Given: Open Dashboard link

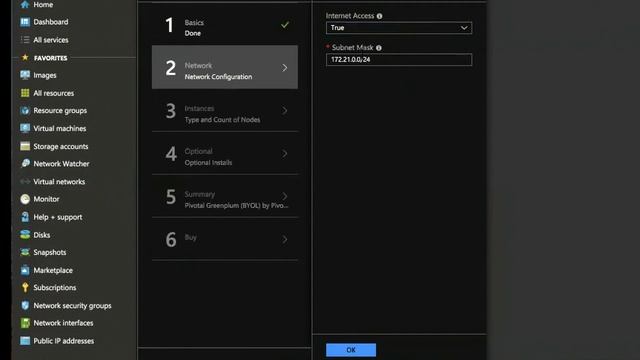Looking at the screenshot, I should (51, 22).
